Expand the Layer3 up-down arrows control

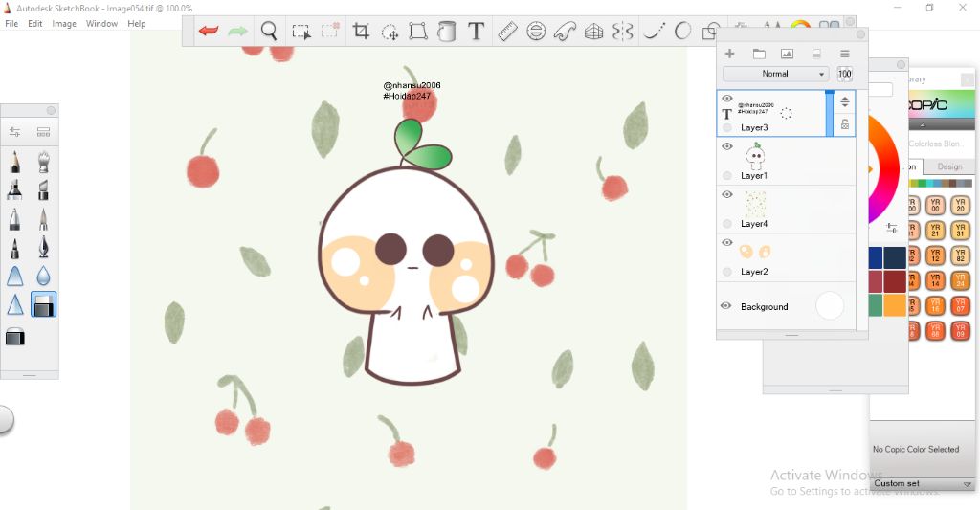coord(845,101)
